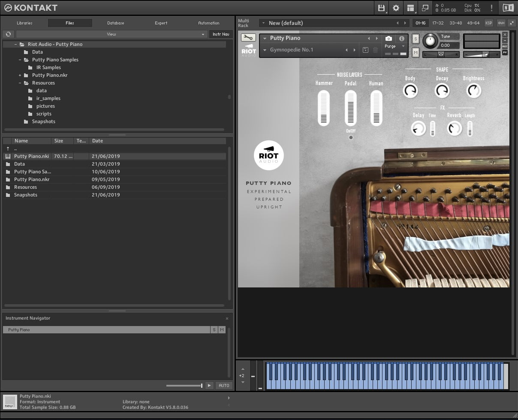The width and height of the screenshot is (518, 420).
Task: Toggle Pedal noise On/Off button
Action: [x=351, y=137]
